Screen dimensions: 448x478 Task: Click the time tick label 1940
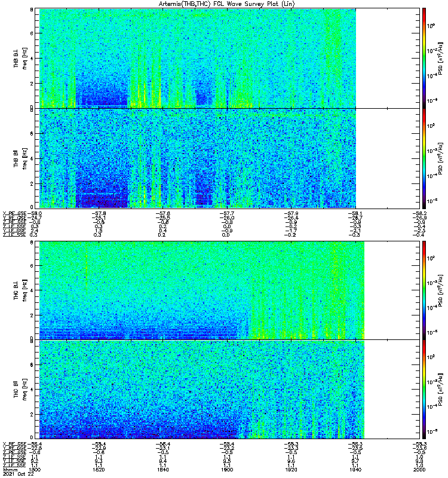point(355,470)
